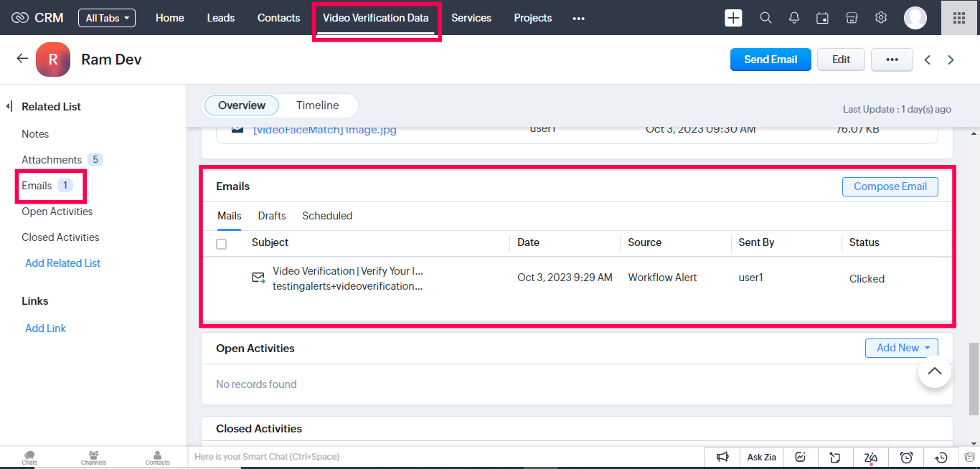Tick the Subject header select-all checkbox

[221, 244]
